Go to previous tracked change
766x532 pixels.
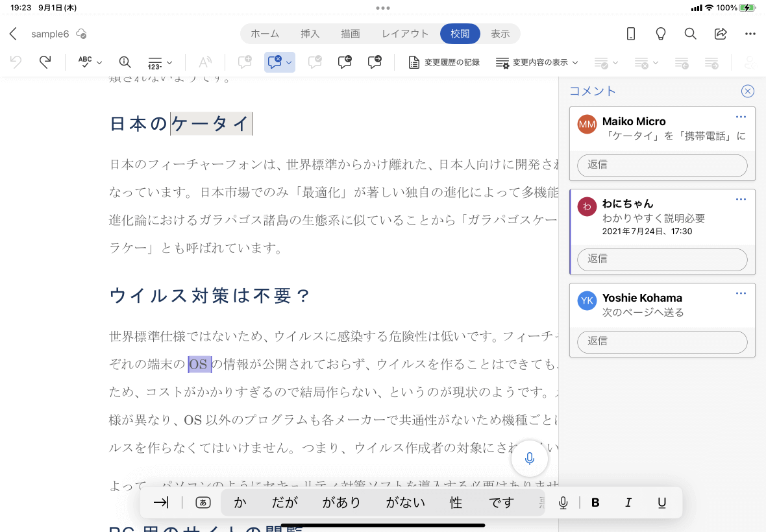[682, 62]
